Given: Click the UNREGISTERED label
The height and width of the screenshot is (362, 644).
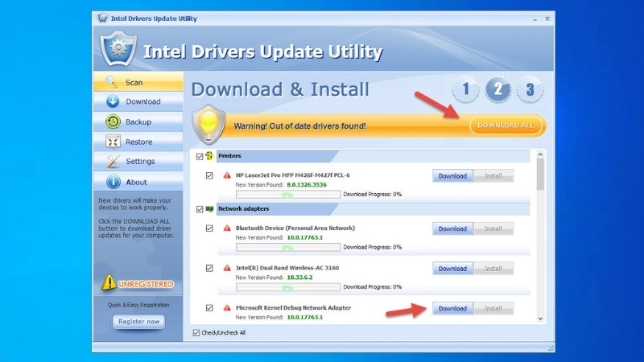Looking at the screenshot, I should point(146,284).
